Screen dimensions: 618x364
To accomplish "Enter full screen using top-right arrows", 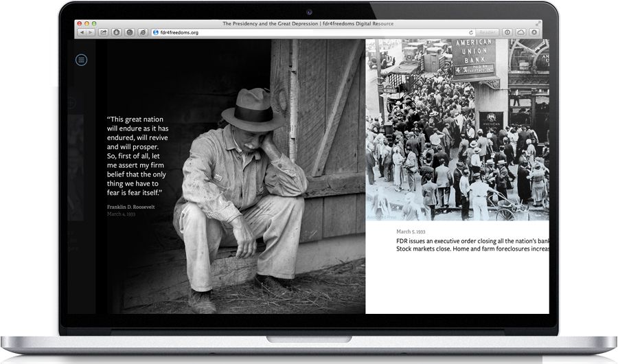I will (537, 23).
